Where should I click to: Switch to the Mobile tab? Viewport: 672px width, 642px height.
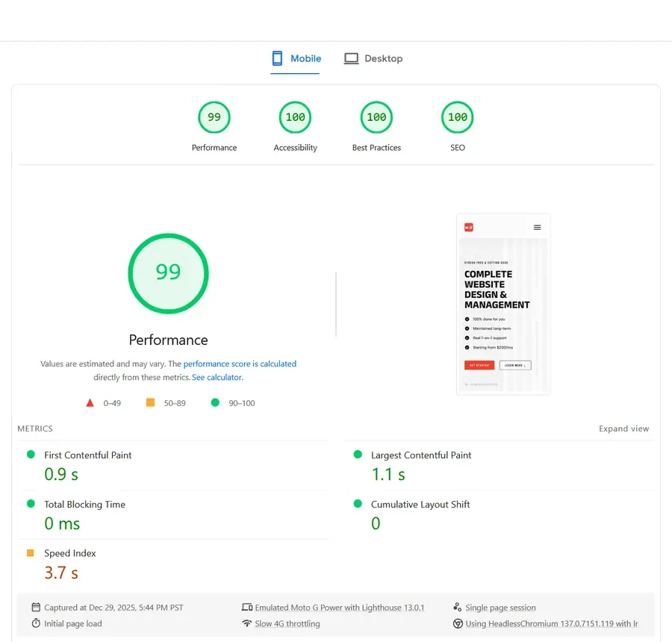[296, 58]
